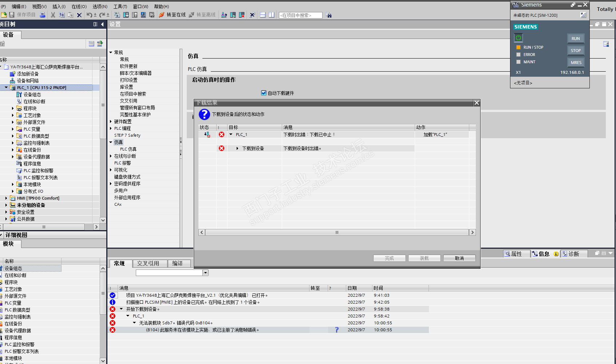Image resolution: width=616 pixels, height=364 pixels.
Task: Collapse the PLC_1 [CPU 315-2 PN/DP] node
Action: tap(6, 88)
